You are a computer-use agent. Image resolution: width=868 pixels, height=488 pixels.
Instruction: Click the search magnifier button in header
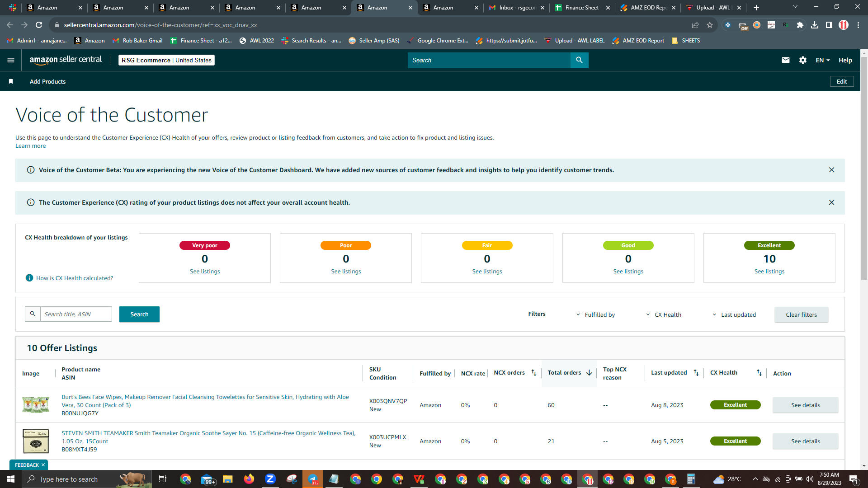(579, 60)
